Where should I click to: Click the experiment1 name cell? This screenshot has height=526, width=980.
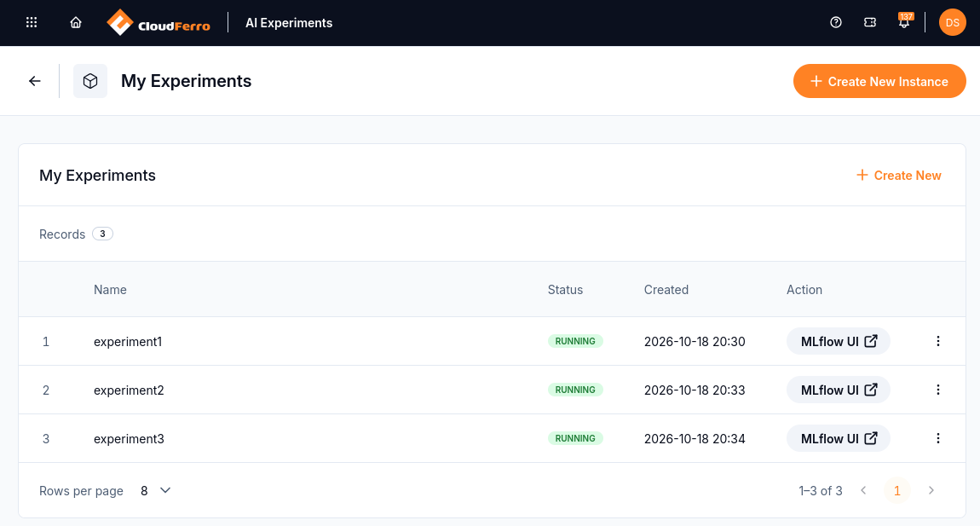point(128,342)
